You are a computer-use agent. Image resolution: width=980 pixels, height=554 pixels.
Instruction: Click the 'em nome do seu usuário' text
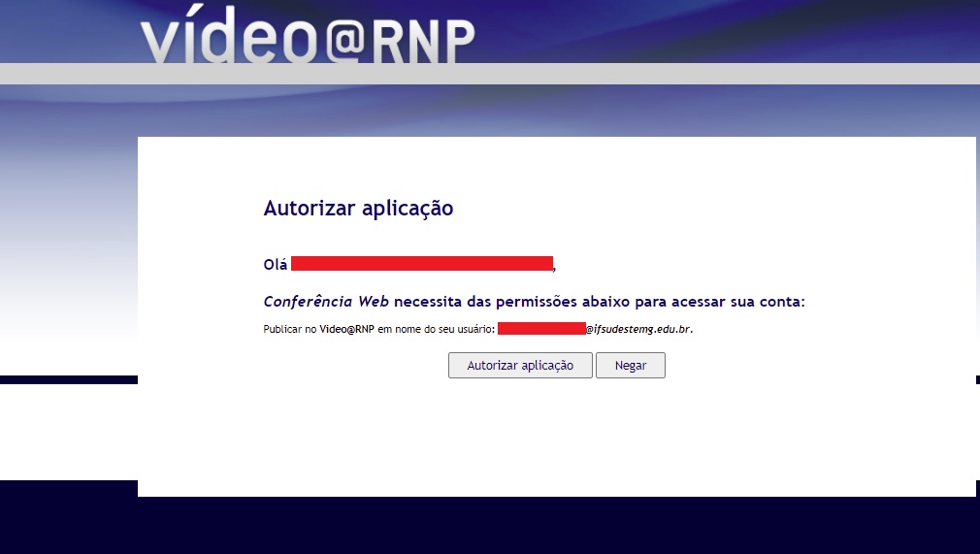(x=436, y=330)
